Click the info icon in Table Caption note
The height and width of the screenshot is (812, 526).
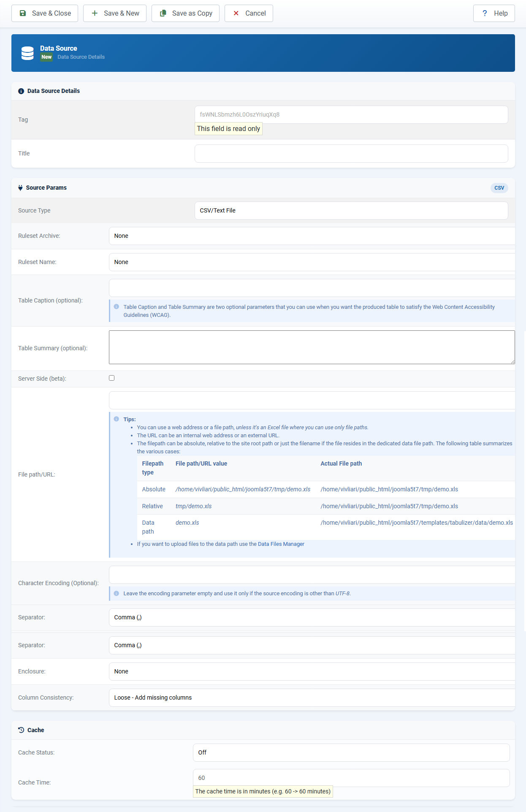click(117, 307)
